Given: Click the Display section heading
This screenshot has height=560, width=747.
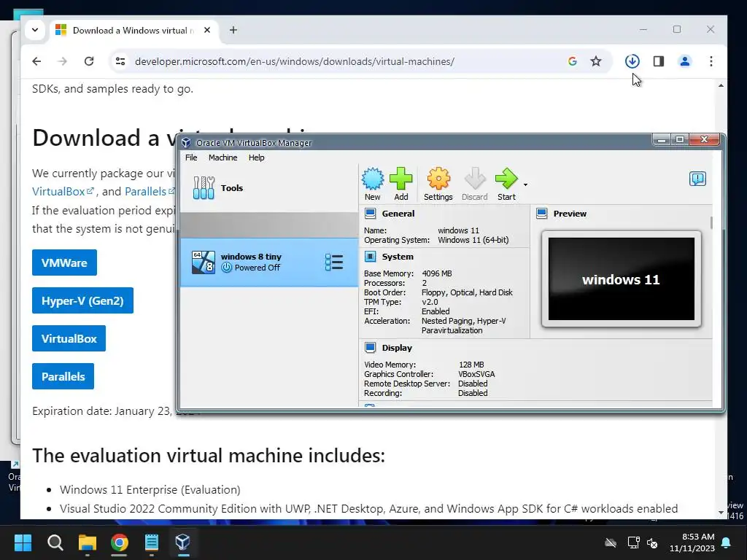Looking at the screenshot, I should coord(397,348).
